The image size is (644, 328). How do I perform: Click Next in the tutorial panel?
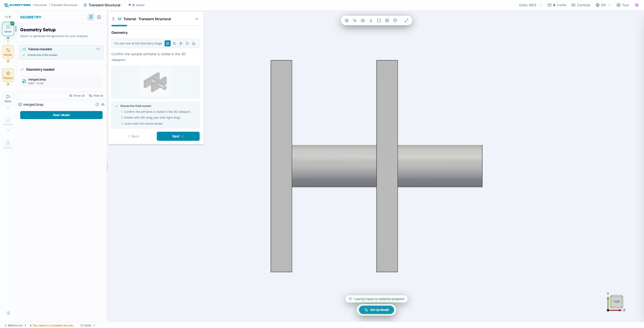tap(178, 136)
